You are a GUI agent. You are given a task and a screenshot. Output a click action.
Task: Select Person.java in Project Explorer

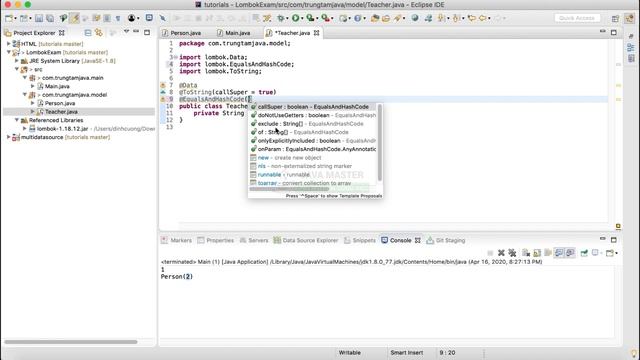click(x=60, y=103)
